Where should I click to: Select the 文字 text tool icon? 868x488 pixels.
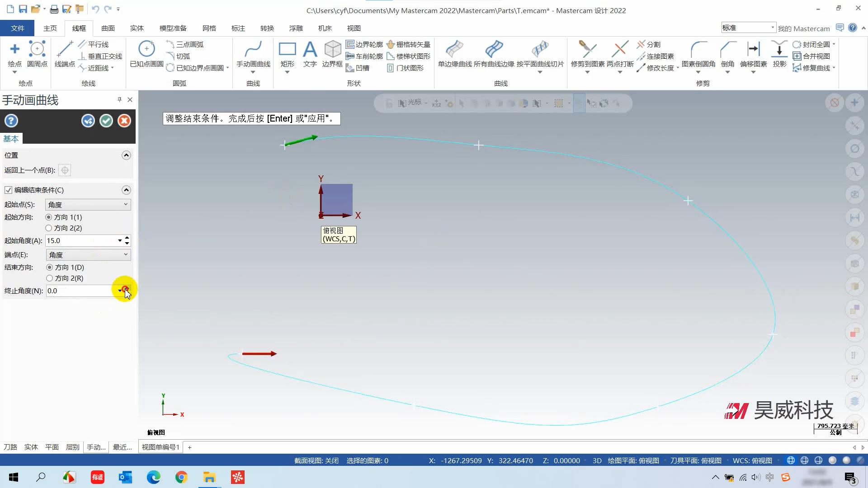pyautogui.click(x=310, y=49)
